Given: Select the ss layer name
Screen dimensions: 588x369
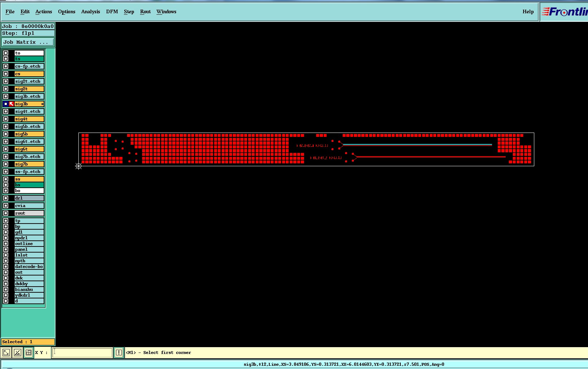Looking at the screenshot, I should coord(29,179).
